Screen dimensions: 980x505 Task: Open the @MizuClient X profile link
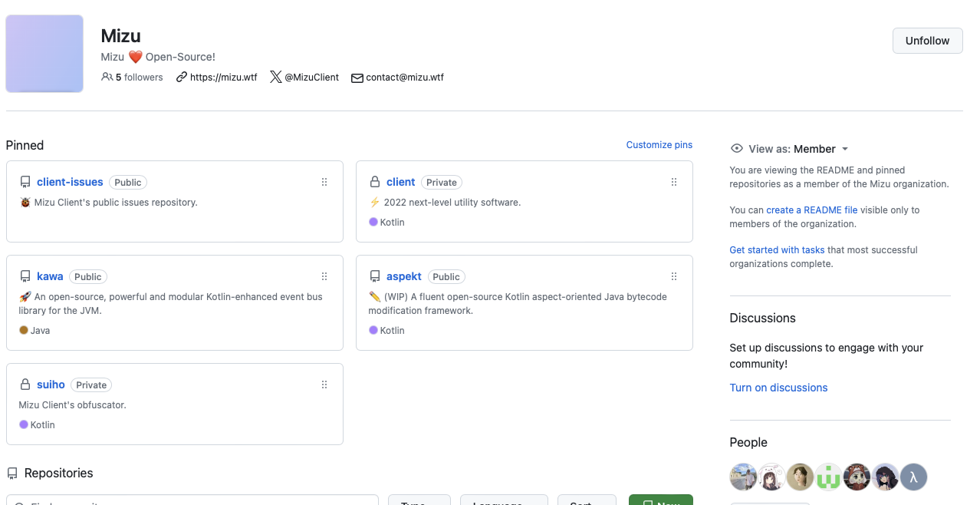point(311,78)
